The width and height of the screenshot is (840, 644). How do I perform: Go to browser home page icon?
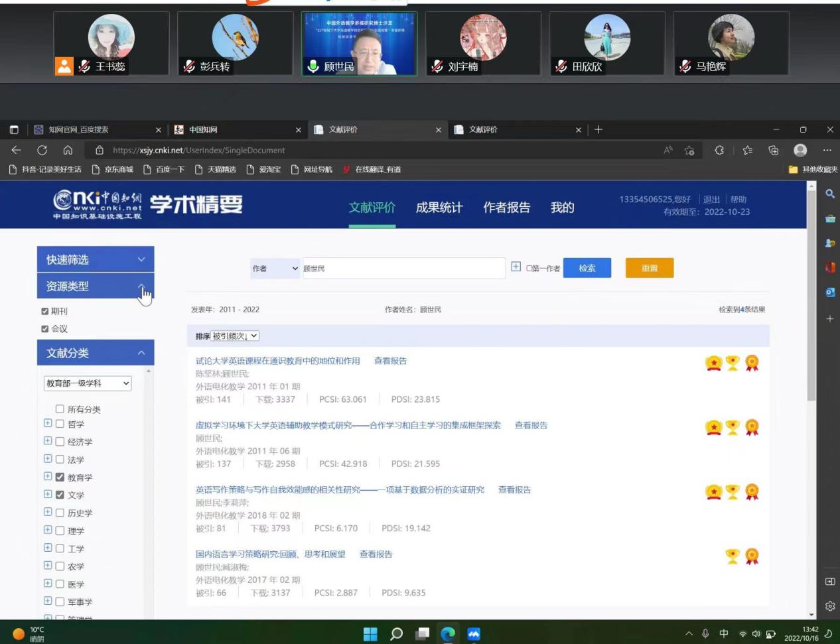coord(68,151)
